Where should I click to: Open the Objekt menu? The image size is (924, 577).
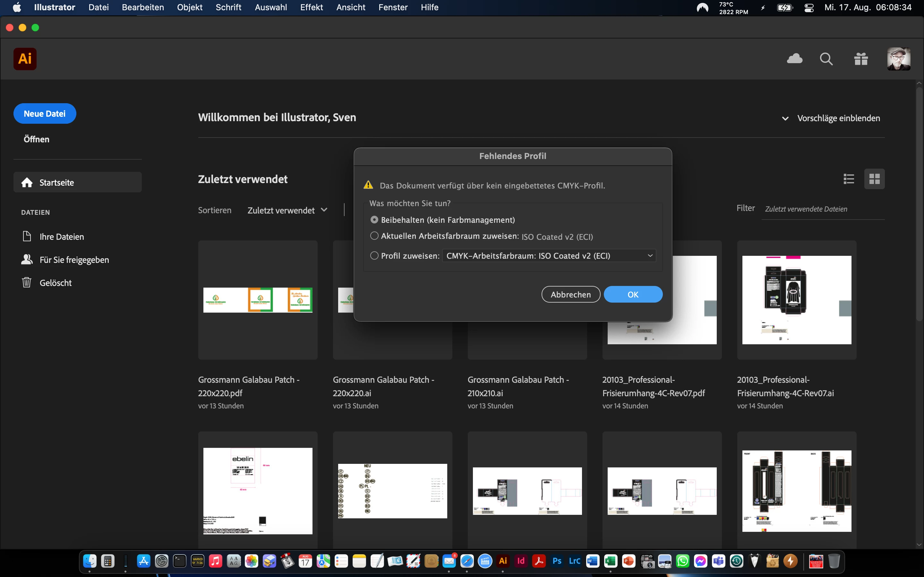pos(190,7)
